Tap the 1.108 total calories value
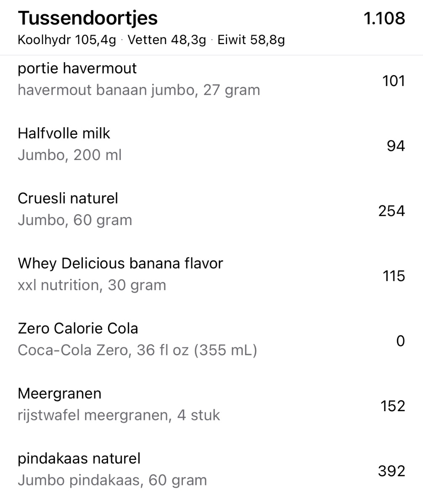 [384, 18]
